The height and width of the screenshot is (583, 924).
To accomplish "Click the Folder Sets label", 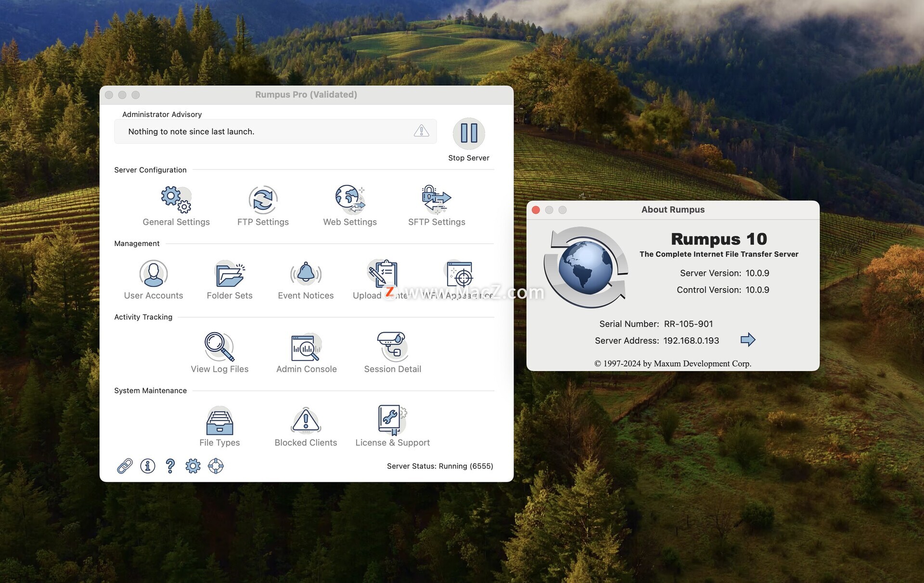I will (x=230, y=296).
